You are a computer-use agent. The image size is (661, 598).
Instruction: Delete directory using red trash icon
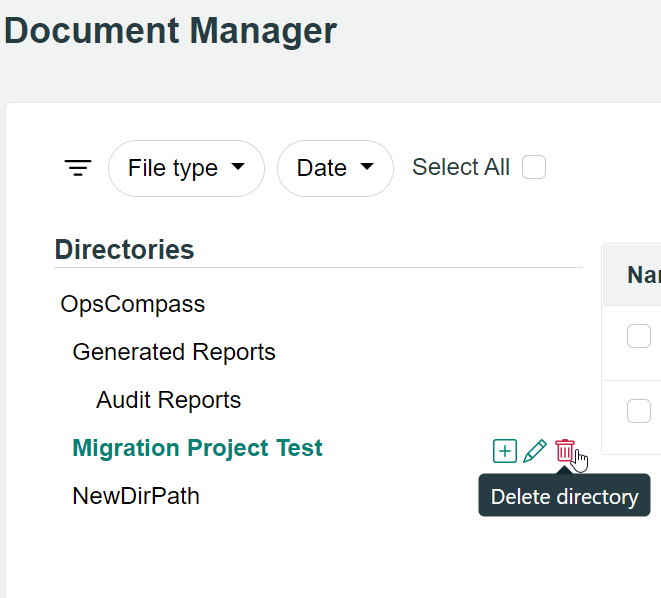[x=564, y=450]
